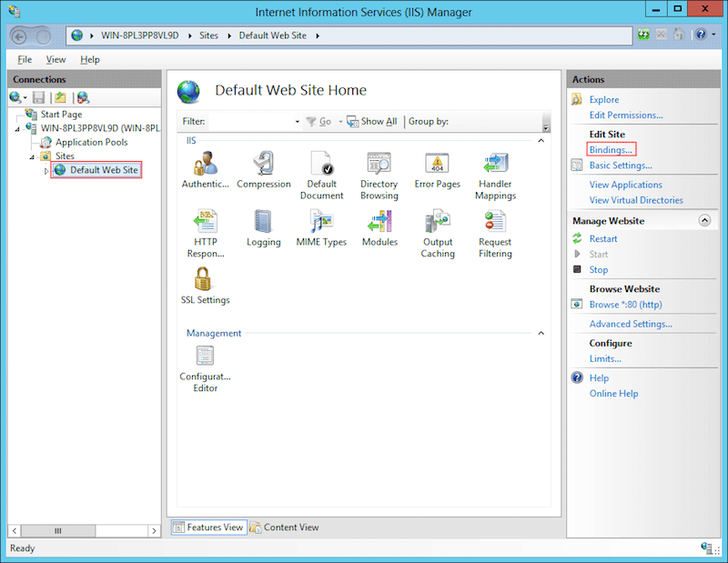Restart the website
Image resolution: width=728 pixels, height=563 pixels.
(x=603, y=238)
